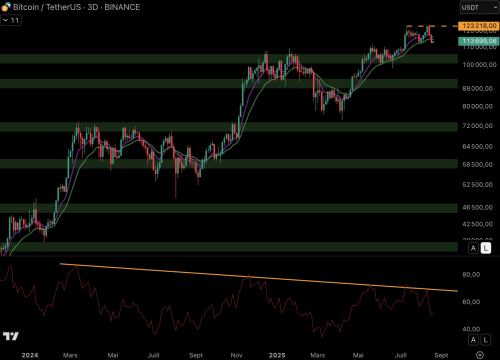Click the 80,00 level on the RSI scale

pyautogui.click(x=471, y=274)
